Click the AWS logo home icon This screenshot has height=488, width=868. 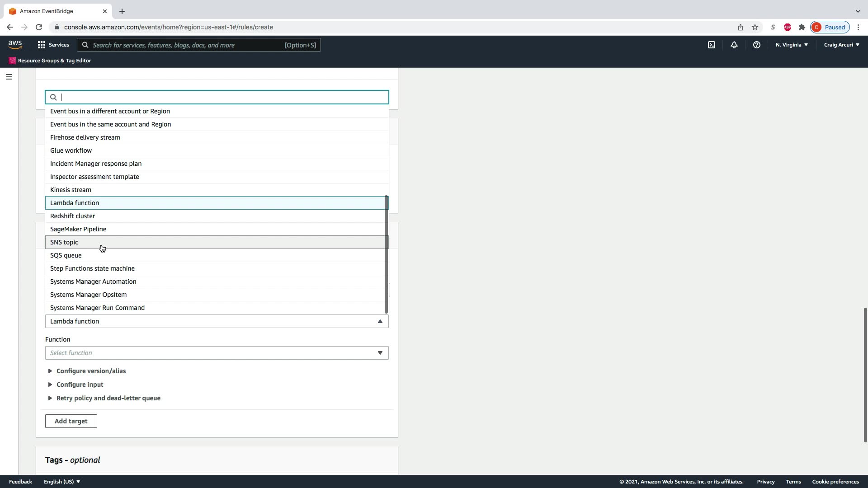(x=15, y=44)
